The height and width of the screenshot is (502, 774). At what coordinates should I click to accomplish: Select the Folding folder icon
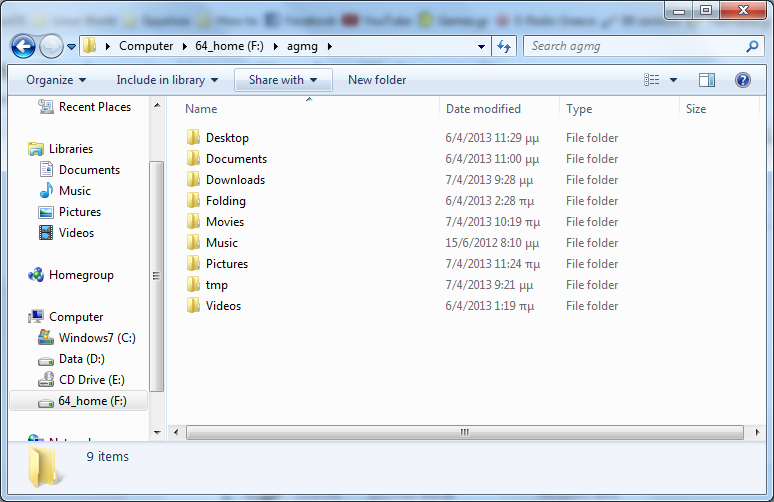click(194, 200)
